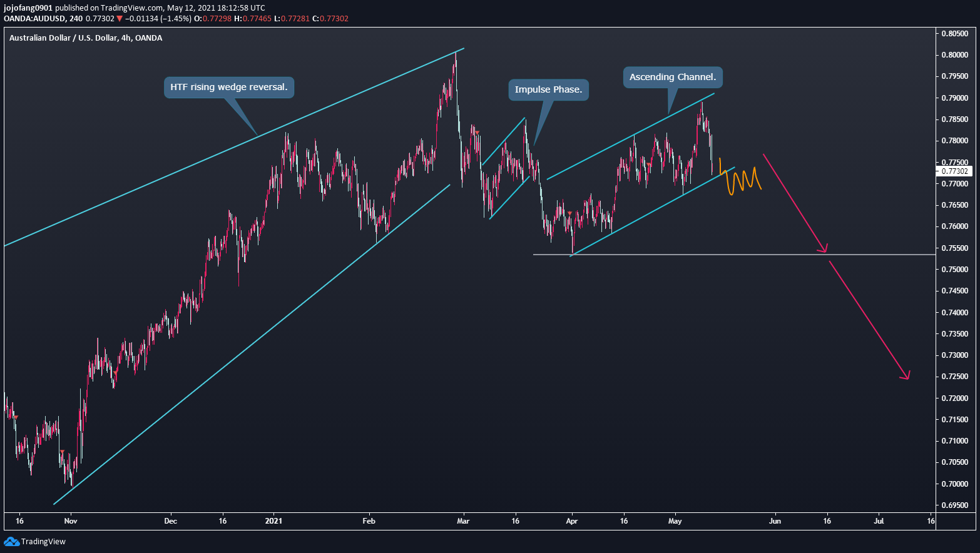Click the Nov label on time axis
The image size is (980, 553).
[x=71, y=520]
